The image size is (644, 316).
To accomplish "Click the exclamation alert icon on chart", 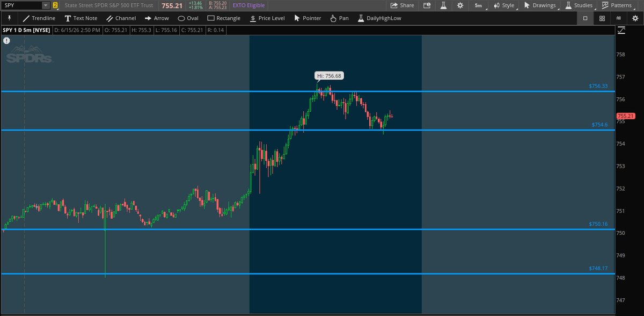I will pyautogui.click(x=6, y=40).
